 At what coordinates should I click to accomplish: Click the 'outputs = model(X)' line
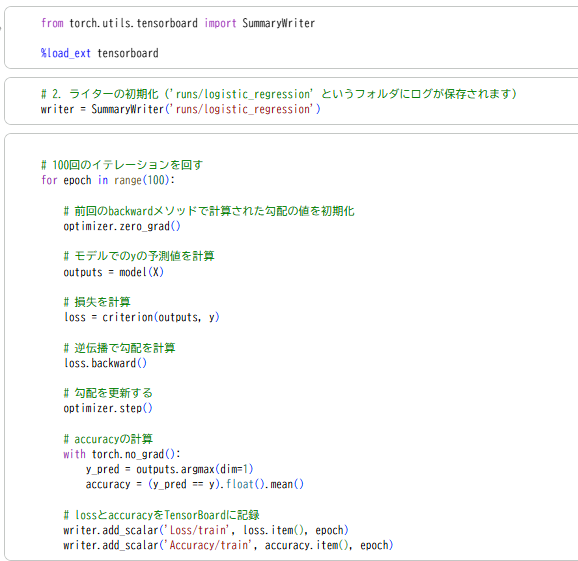[113, 272]
